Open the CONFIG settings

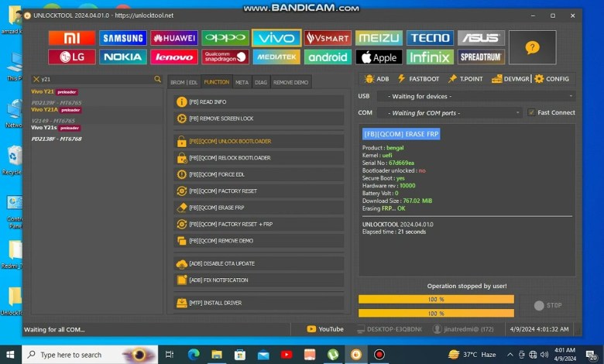pos(551,78)
